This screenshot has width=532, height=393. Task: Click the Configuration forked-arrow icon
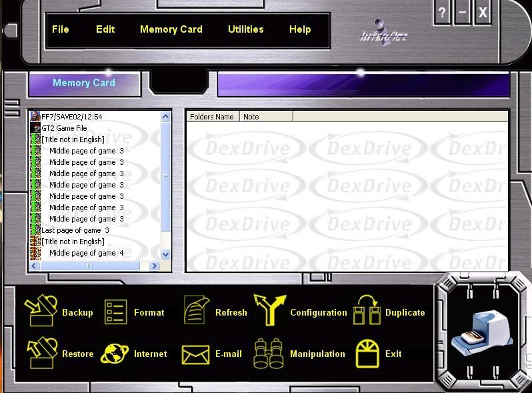[x=270, y=310]
